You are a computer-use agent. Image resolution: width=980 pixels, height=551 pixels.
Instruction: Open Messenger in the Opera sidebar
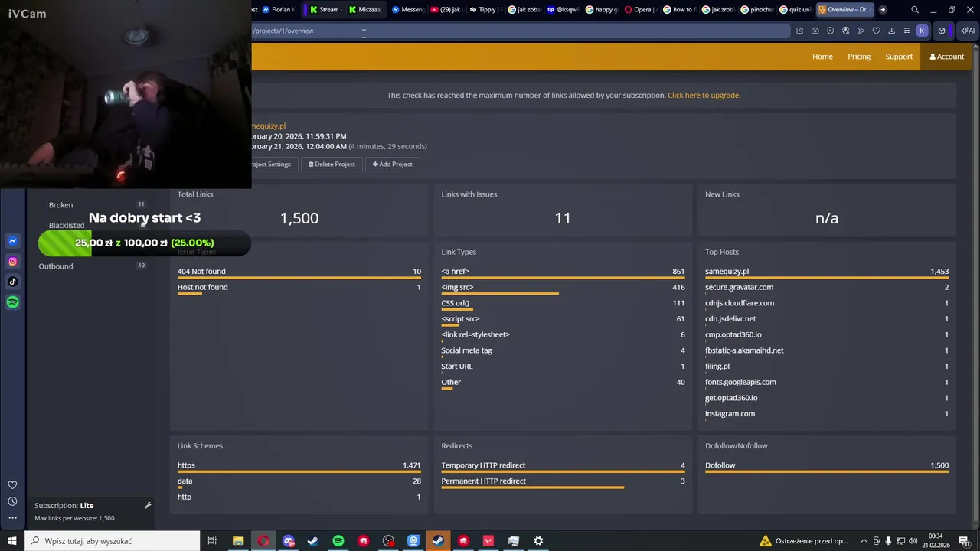click(x=12, y=241)
